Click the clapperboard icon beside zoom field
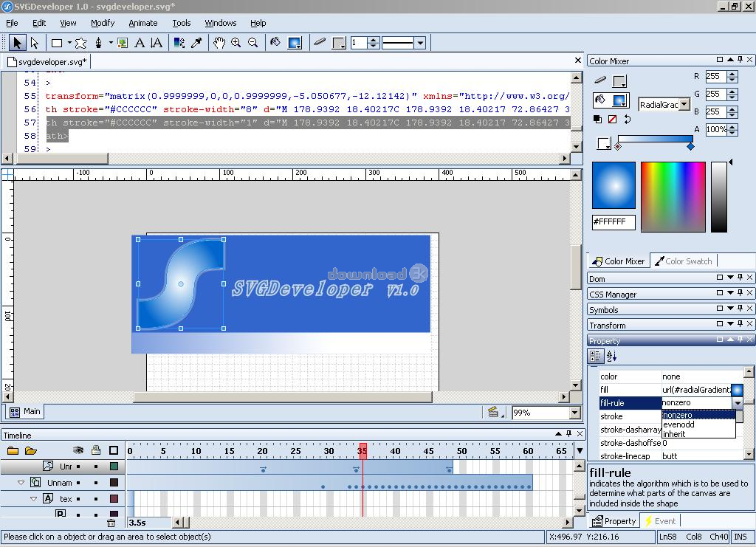This screenshot has height=547, width=756. (492, 412)
